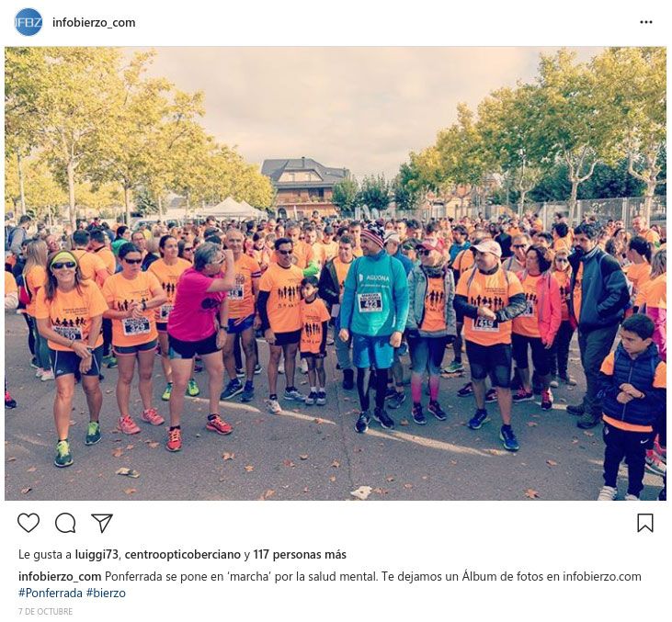The height and width of the screenshot is (622, 672).
Task: Click the infobierzo_com username in the caption
Action: pyautogui.click(x=60, y=577)
